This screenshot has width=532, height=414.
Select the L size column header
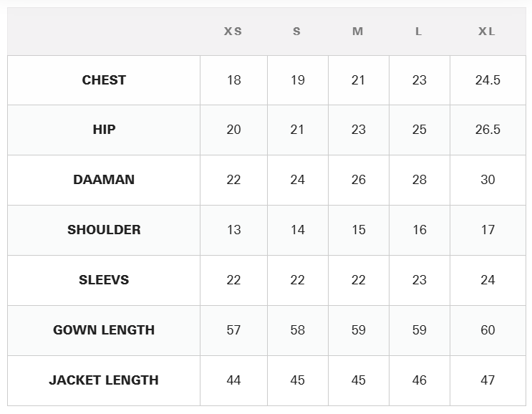click(419, 32)
